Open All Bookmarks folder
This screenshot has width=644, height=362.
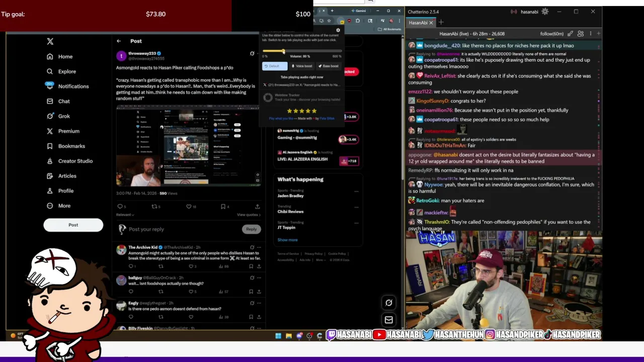click(390, 29)
